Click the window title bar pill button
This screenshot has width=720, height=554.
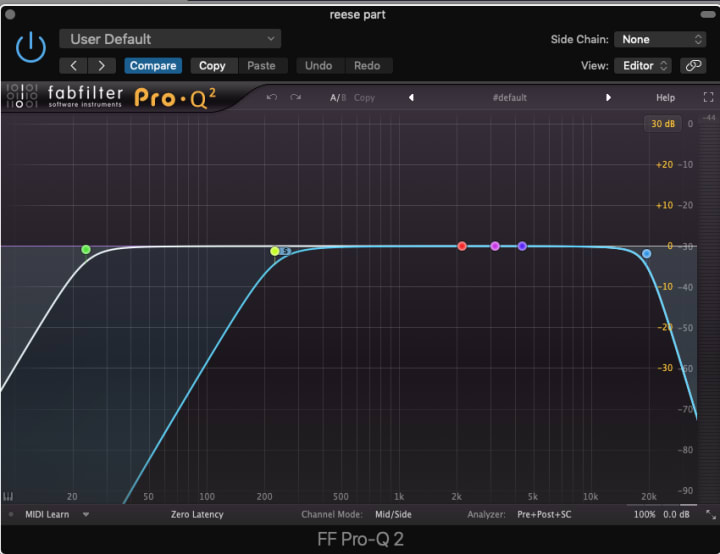(x=708, y=14)
